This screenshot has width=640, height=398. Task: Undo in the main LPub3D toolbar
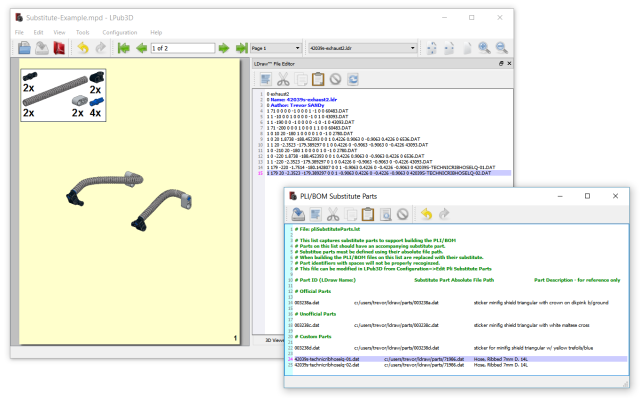[x=83, y=48]
